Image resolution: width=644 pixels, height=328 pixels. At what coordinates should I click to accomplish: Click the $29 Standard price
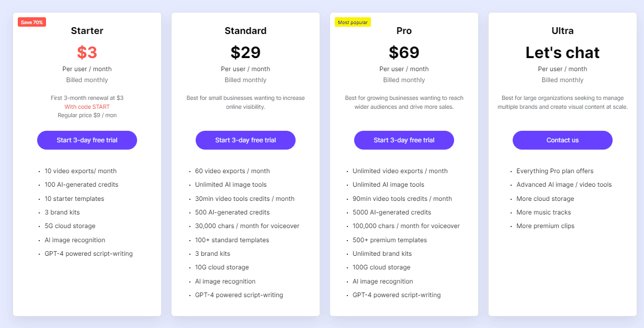tap(245, 52)
